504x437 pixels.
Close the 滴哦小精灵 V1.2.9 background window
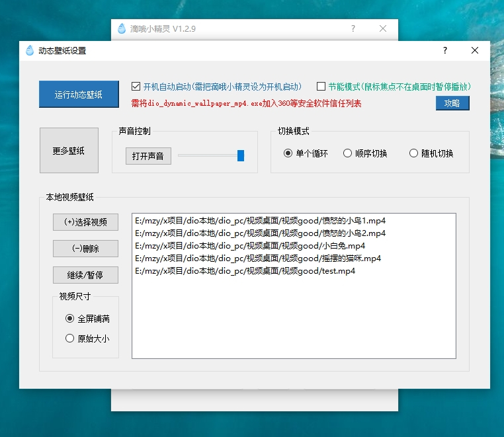[383, 28]
